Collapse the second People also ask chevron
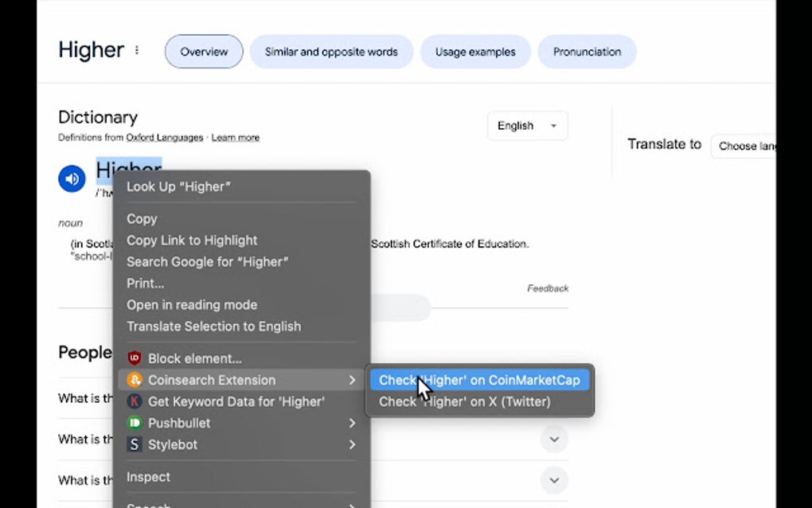 coord(554,439)
